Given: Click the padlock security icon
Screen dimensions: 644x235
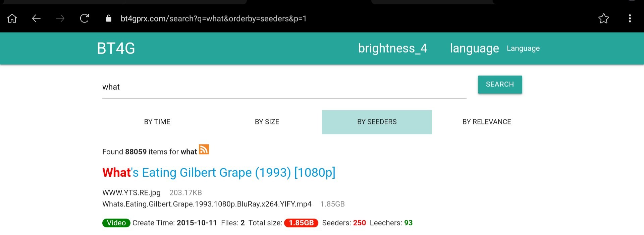Looking at the screenshot, I should click(108, 18).
